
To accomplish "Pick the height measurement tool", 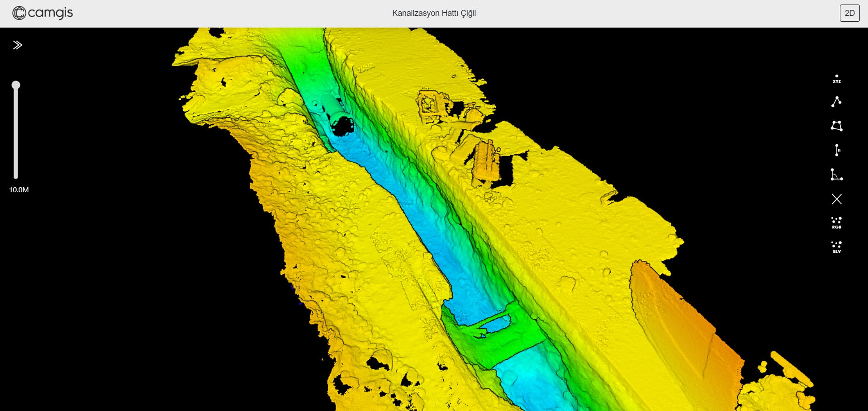I will (x=837, y=150).
